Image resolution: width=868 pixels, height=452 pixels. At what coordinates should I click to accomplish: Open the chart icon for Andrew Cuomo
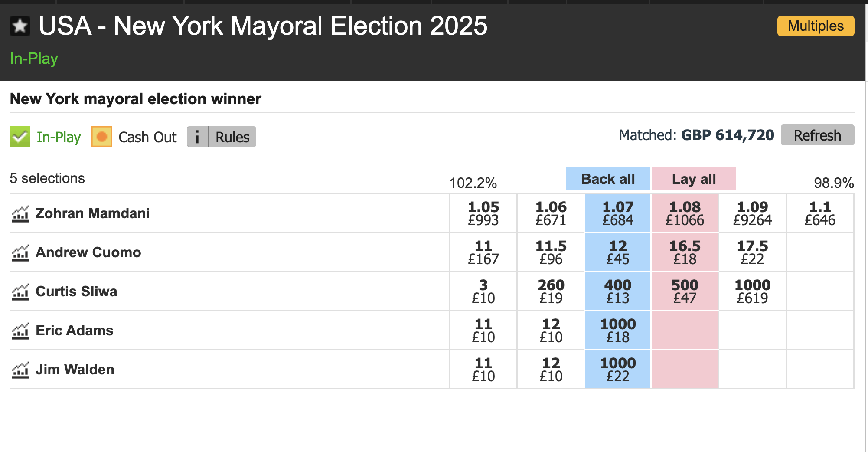(x=20, y=253)
